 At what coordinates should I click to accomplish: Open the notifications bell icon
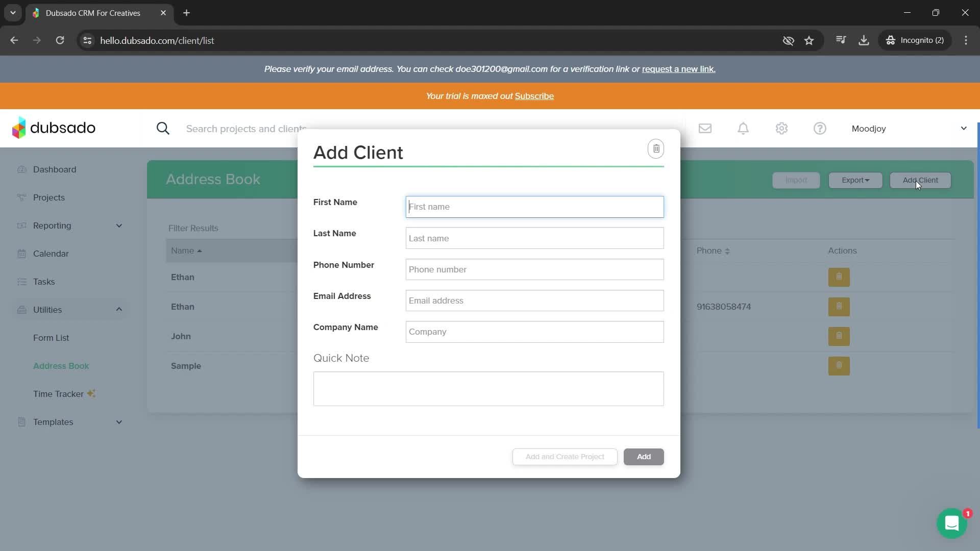click(x=743, y=129)
